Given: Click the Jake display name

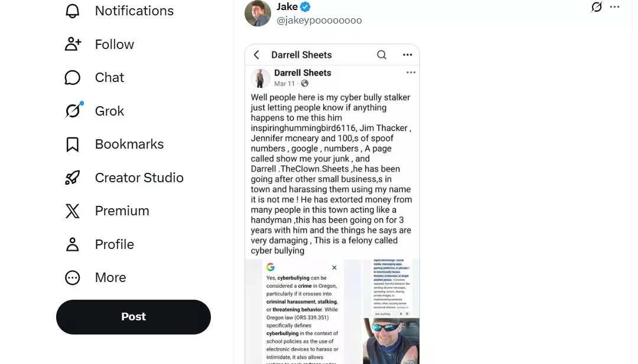Looking at the screenshot, I should (287, 7).
